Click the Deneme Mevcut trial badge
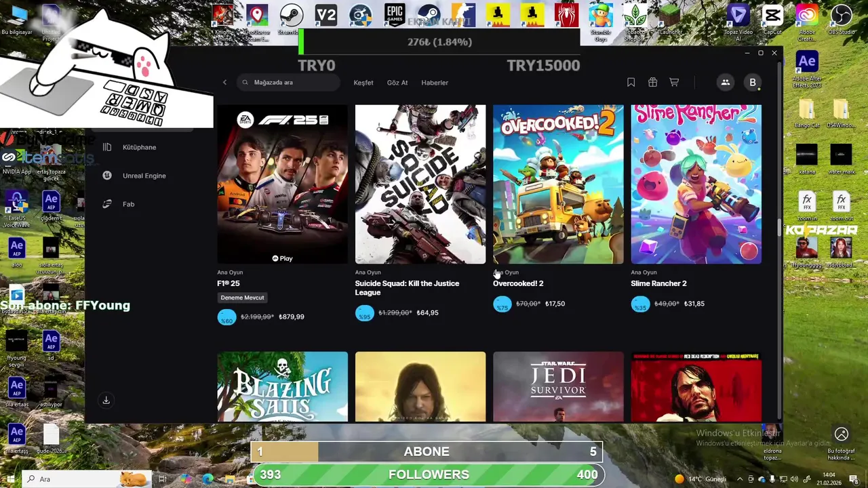Screen dimensions: 868x488 (x=242, y=298)
